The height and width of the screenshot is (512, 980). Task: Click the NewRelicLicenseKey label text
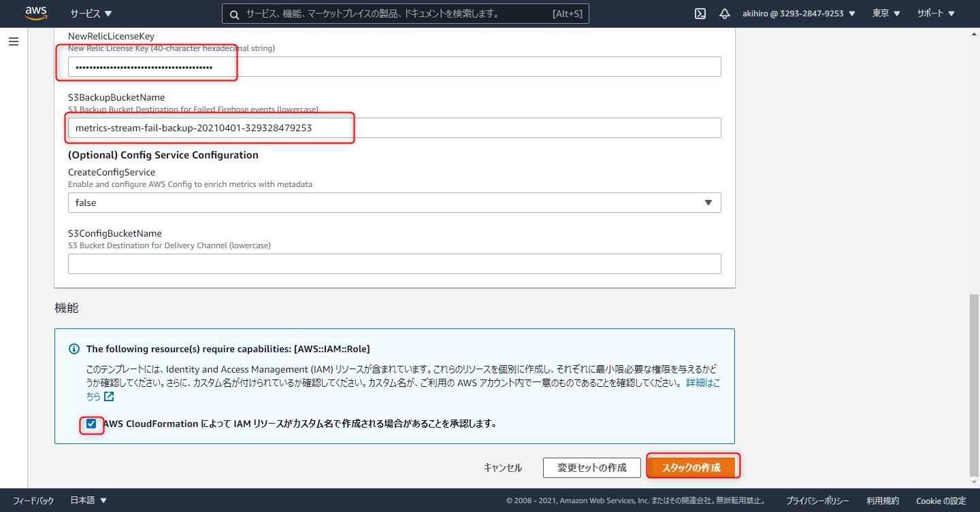112,35
